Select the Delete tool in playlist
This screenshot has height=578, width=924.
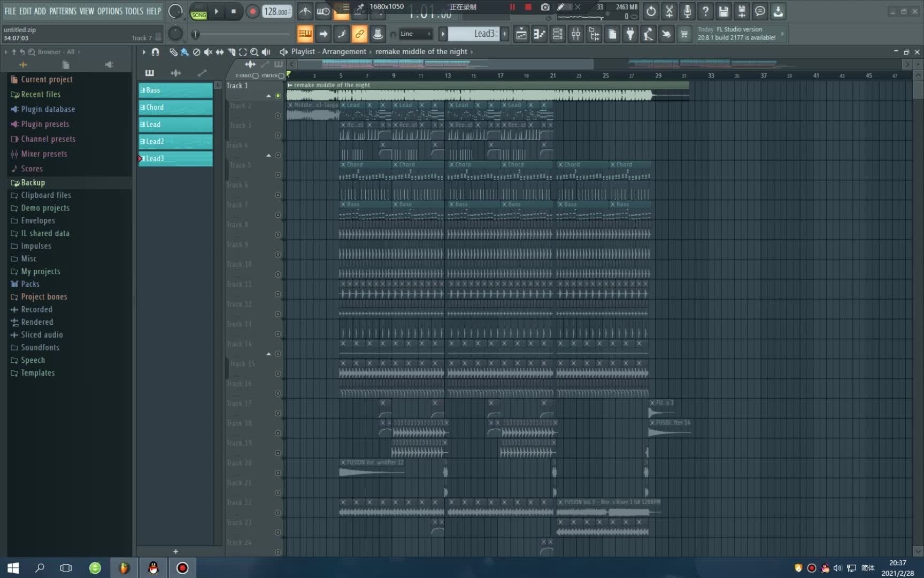(x=196, y=52)
